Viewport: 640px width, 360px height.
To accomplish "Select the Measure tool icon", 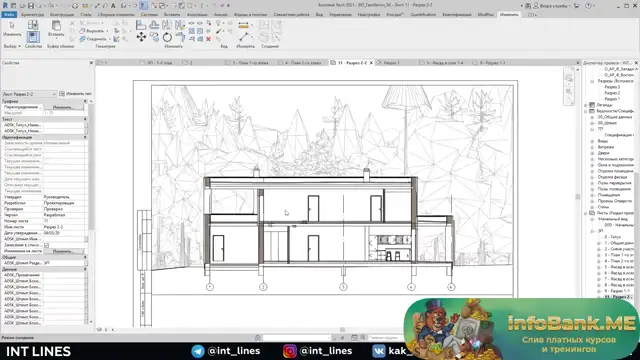I will pyautogui.click(x=243, y=25).
